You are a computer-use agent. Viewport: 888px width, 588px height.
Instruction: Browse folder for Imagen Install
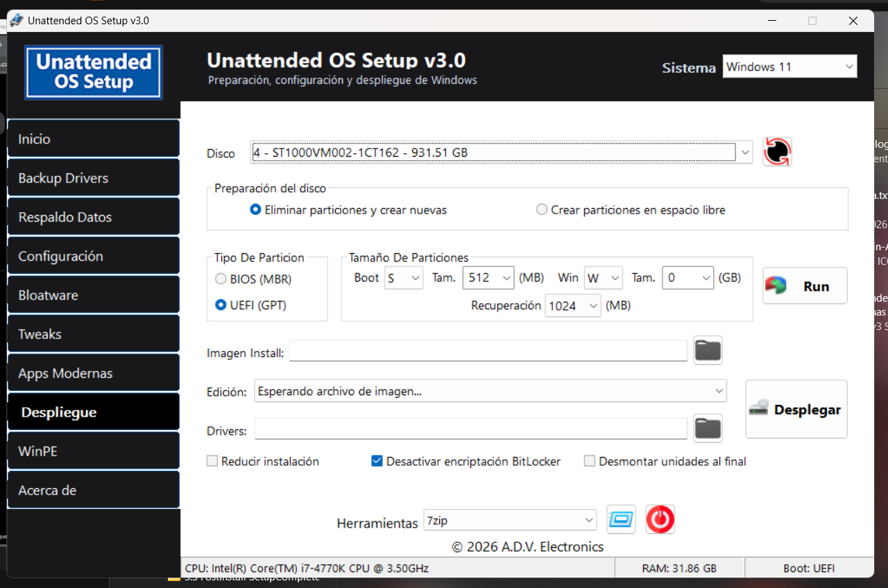(708, 350)
